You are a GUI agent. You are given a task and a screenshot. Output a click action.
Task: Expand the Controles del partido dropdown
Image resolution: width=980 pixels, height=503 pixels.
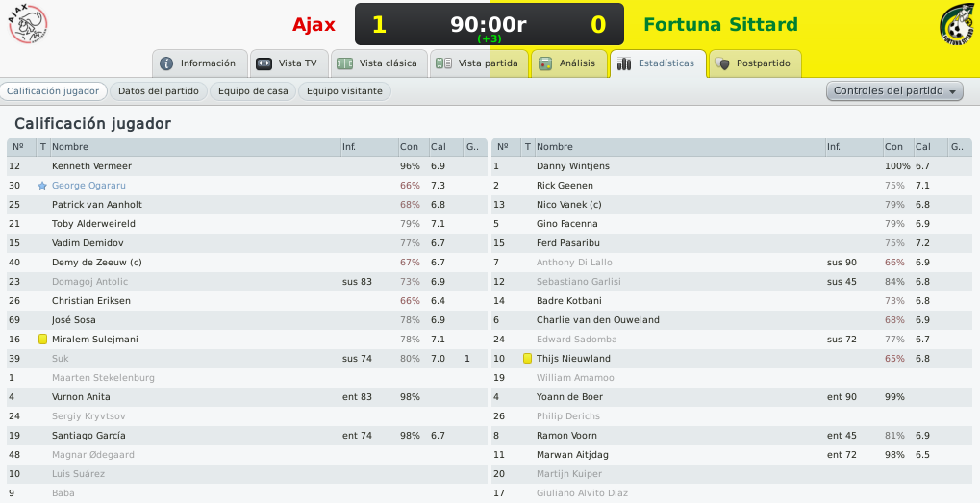(x=894, y=90)
